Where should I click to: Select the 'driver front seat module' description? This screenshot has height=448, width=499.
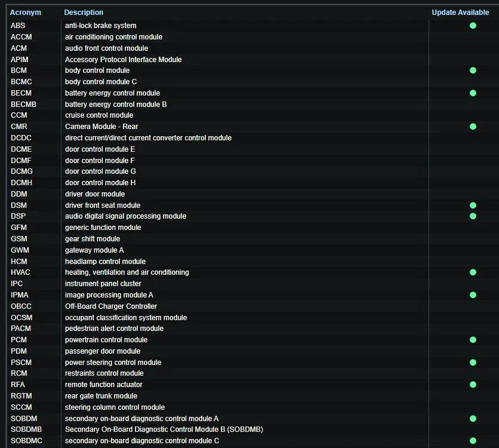(103, 205)
